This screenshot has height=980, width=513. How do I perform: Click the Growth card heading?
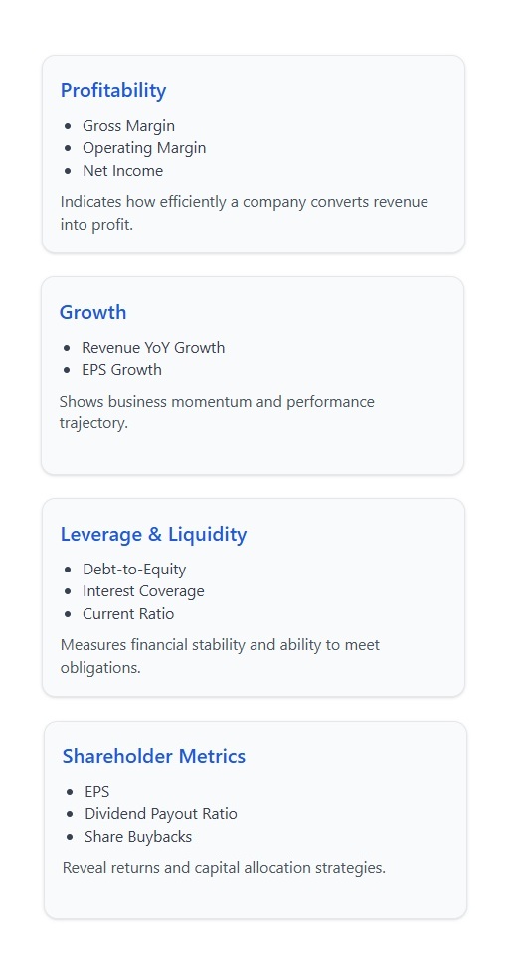tap(93, 312)
